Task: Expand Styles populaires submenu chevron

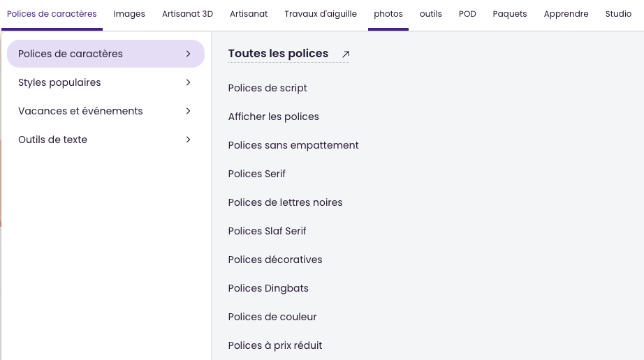Action: click(188, 82)
